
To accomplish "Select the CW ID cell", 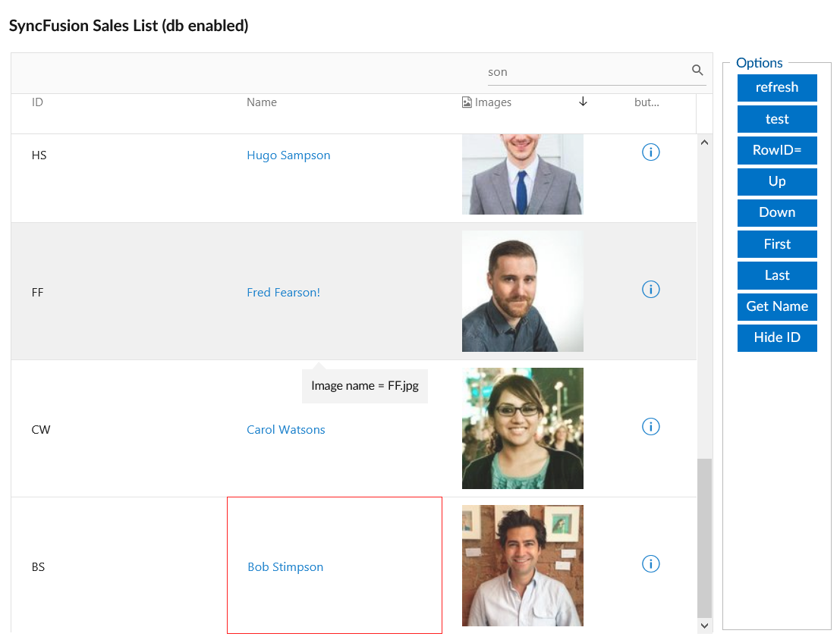I will pos(41,429).
